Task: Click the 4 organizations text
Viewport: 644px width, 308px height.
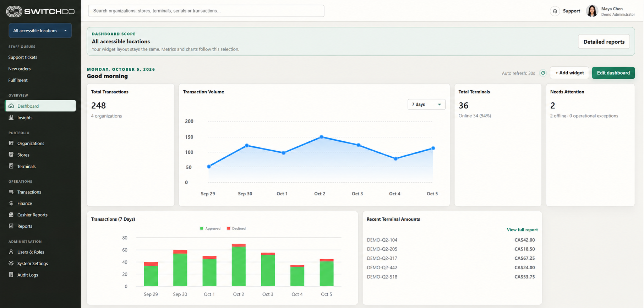Action: [x=107, y=116]
